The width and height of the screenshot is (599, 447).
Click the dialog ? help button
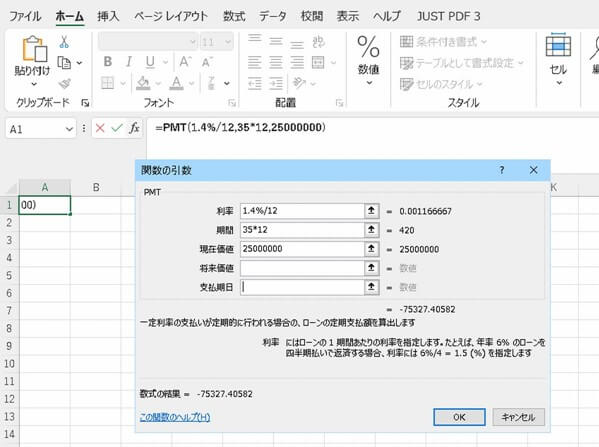coord(502,170)
